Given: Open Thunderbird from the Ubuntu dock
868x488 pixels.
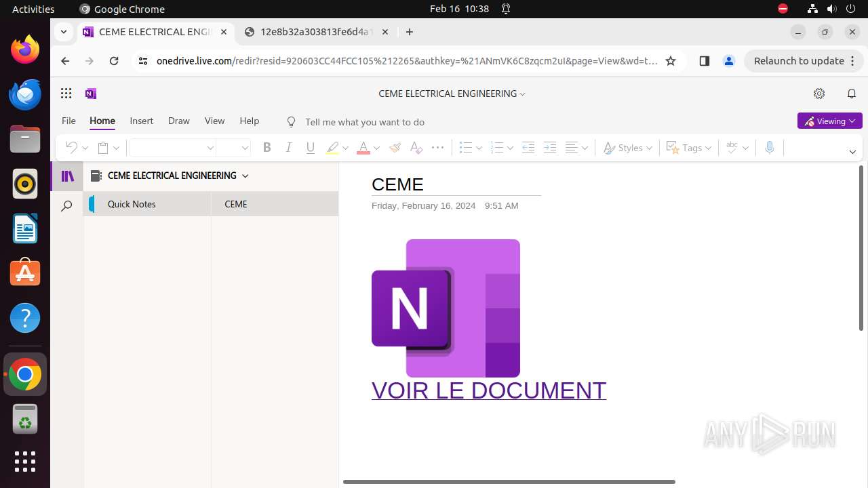Looking at the screenshot, I should [25, 95].
